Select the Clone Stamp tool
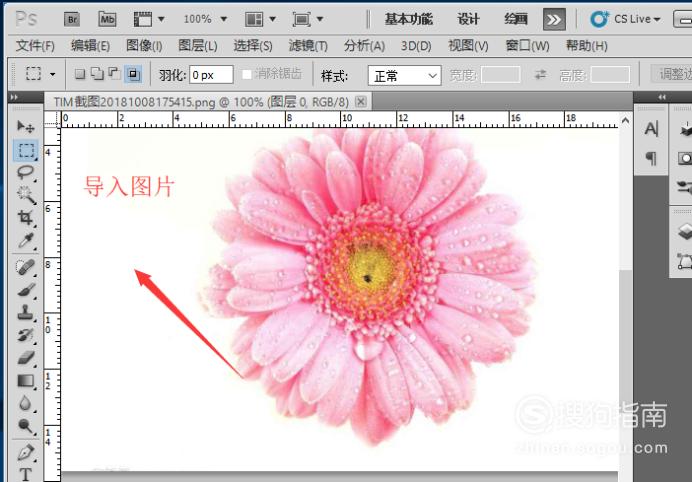Image resolution: width=692 pixels, height=482 pixels. coord(26,313)
